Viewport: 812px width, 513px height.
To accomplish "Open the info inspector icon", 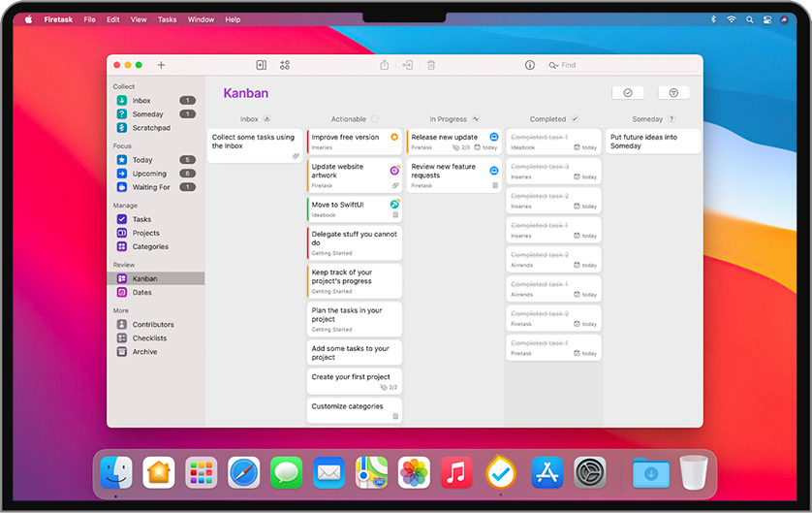I will pyautogui.click(x=530, y=65).
